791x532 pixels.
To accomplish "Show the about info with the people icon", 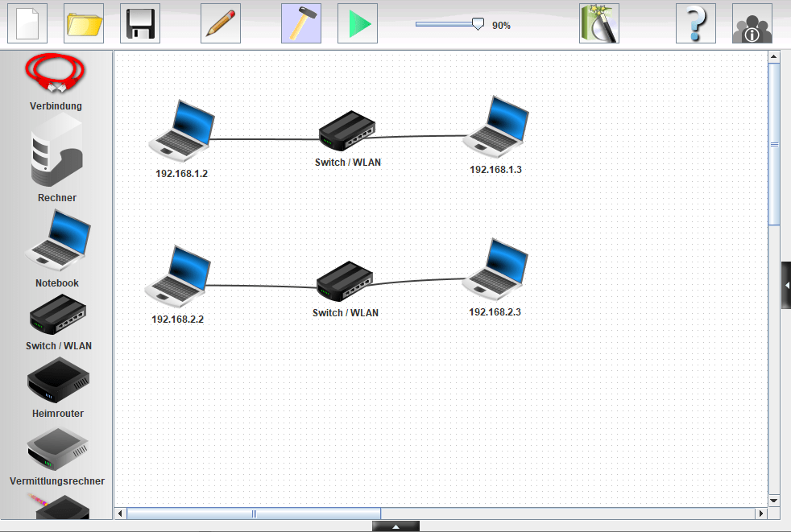I will (x=752, y=23).
